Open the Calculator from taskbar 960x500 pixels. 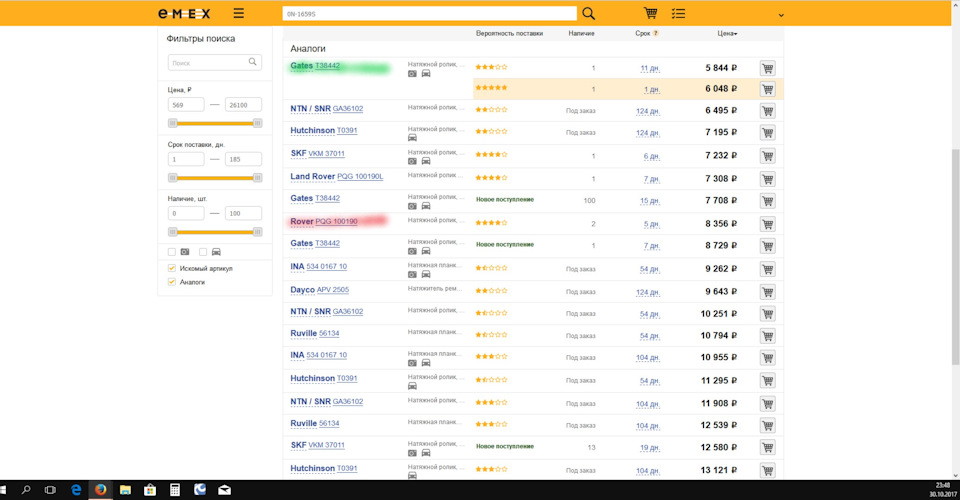175,490
